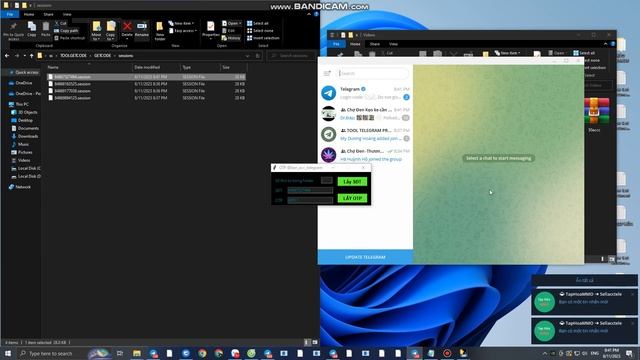This screenshot has width=640, height=360.
Task: Click the Telegram search field
Action: click(x=373, y=73)
